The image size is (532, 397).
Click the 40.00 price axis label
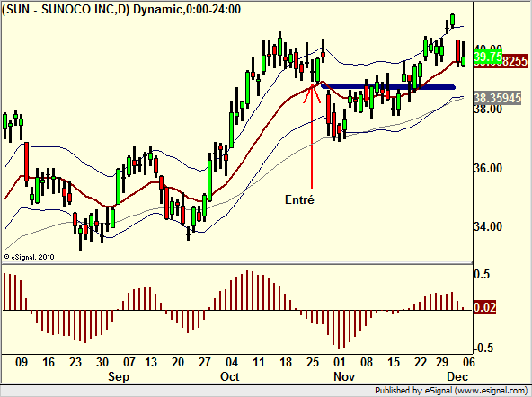tap(488, 49)
